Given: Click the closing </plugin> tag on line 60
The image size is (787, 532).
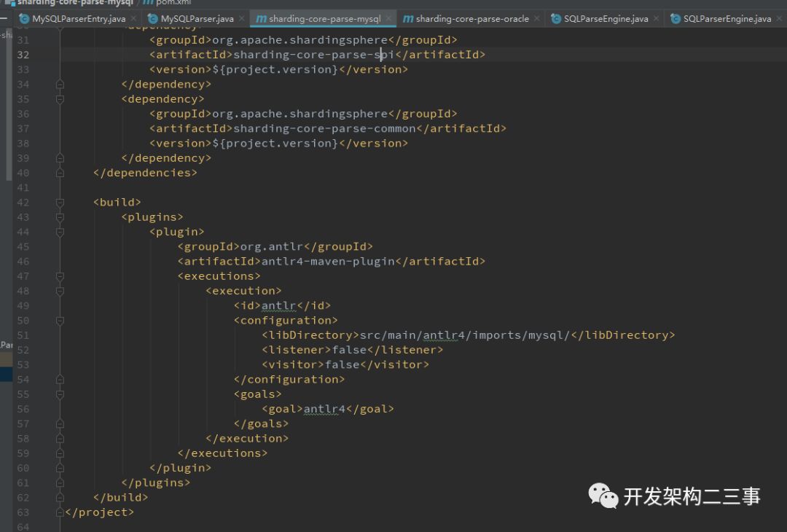Looking at the screenshot, I should coord(180,469).
